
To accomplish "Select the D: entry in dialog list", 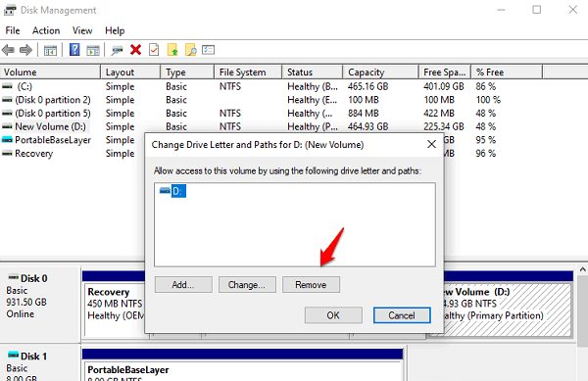I will (x=178, y=191).
